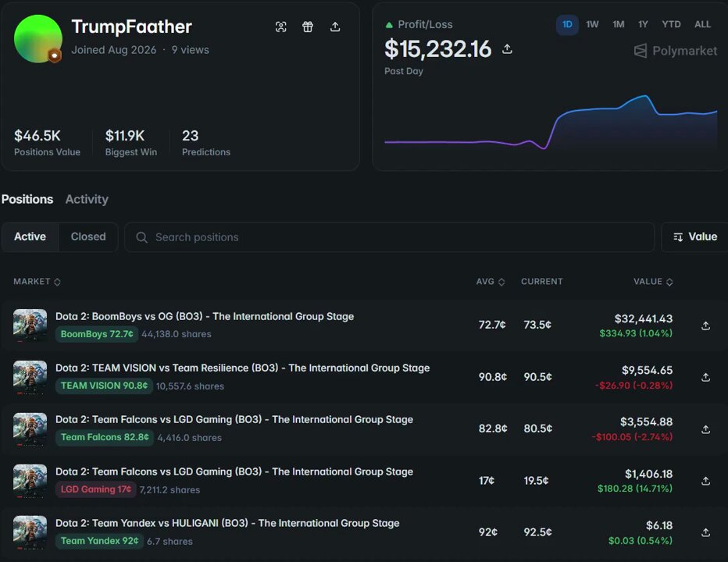Share the TEAM VISION vs Team Resilience position
The image size is (728, 562).
point(705,377)
